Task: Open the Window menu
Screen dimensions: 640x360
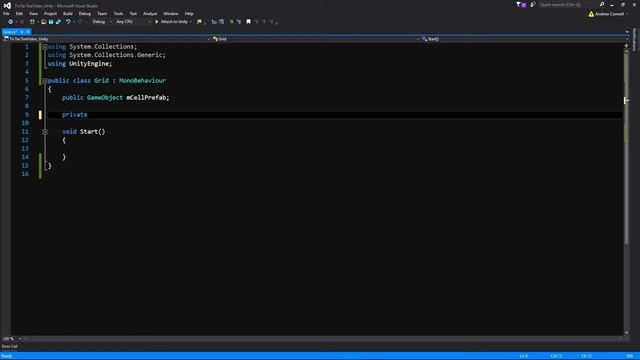Action: (171, 13)
